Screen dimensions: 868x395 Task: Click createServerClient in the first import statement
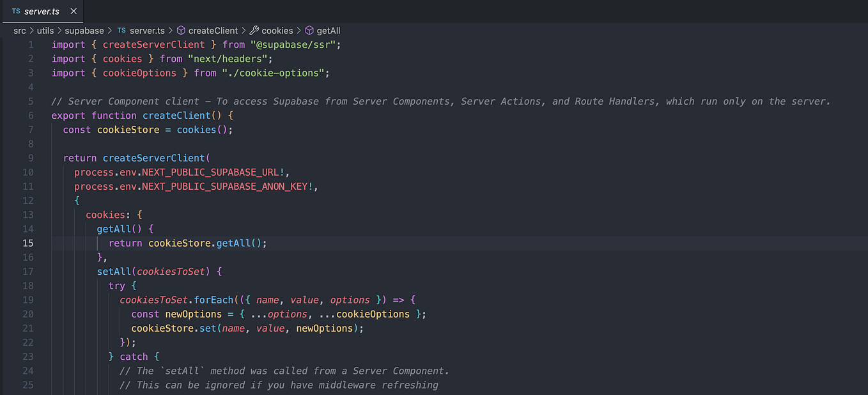coord(153,44)
